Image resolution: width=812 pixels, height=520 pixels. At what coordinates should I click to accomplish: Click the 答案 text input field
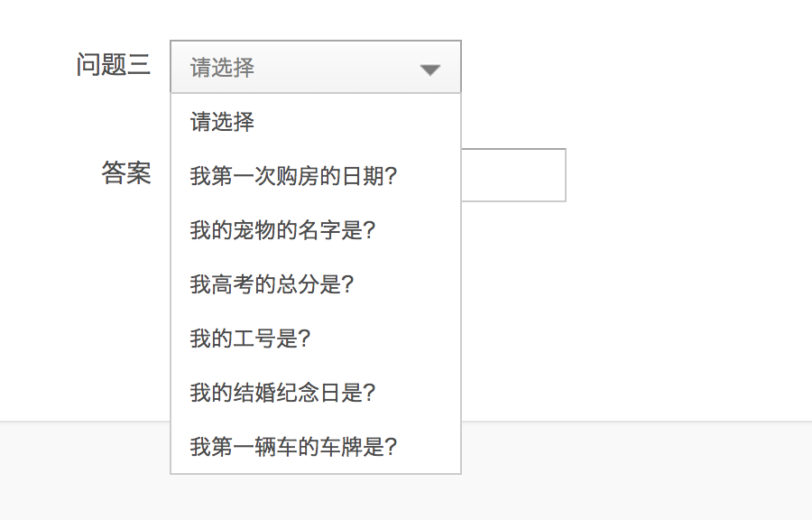tap(512, 175)
